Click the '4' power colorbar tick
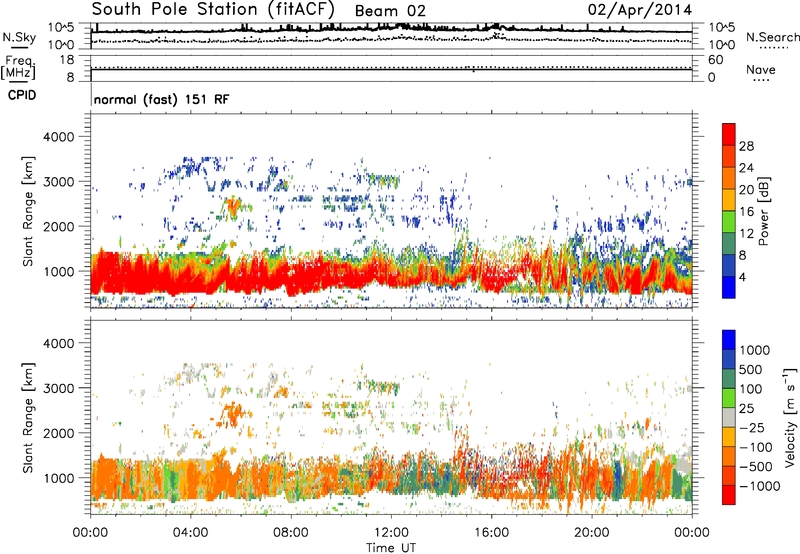Screen dimensions: 800x554 [742, 278]
